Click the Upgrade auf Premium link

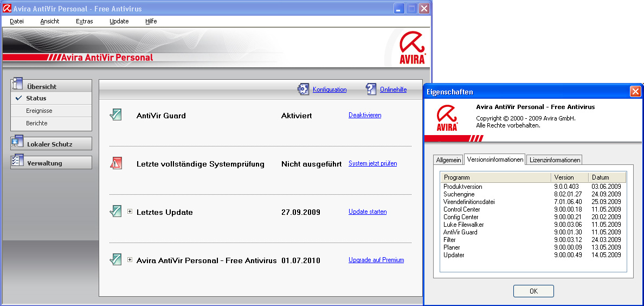coord(376,260)
